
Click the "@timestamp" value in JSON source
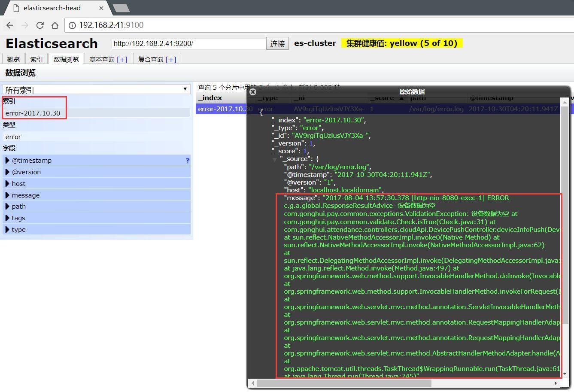(383, 174)
